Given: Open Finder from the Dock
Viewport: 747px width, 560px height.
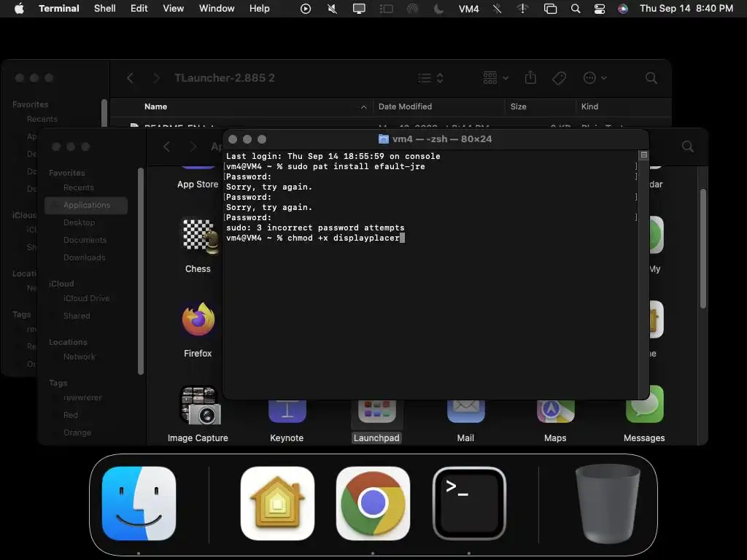Looking at the screenshot, I should pos(139,503).
